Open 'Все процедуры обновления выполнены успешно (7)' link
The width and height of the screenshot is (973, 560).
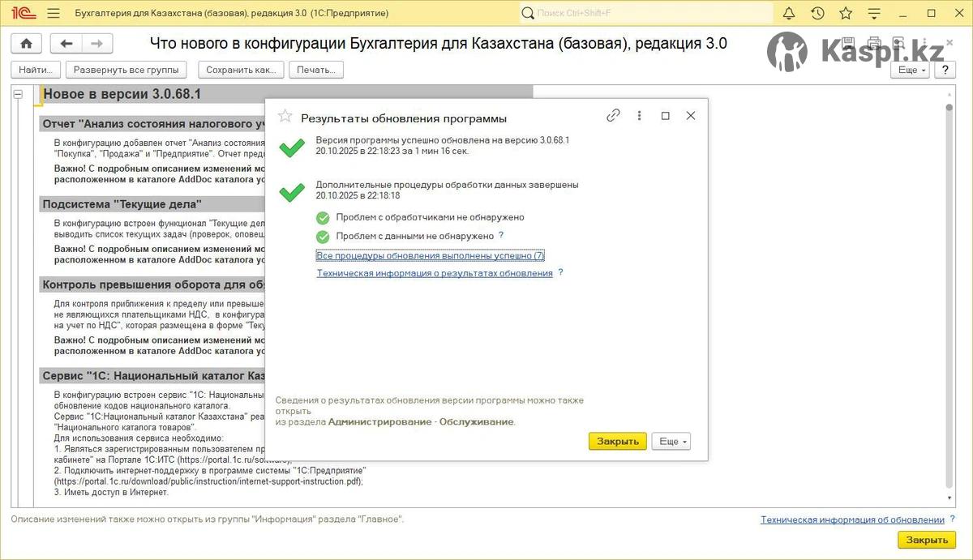click(430, 255)
